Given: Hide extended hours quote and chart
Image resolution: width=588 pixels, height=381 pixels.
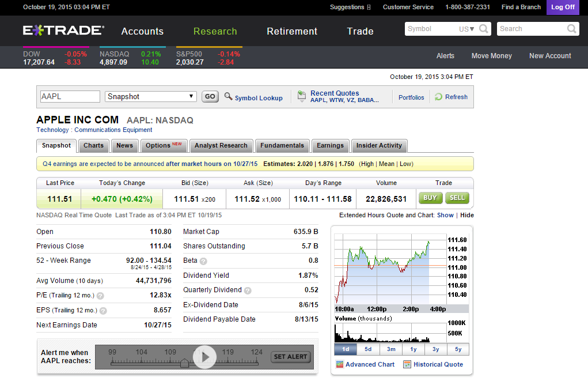Looking at the screenshot, I should (x=467, y=215).
